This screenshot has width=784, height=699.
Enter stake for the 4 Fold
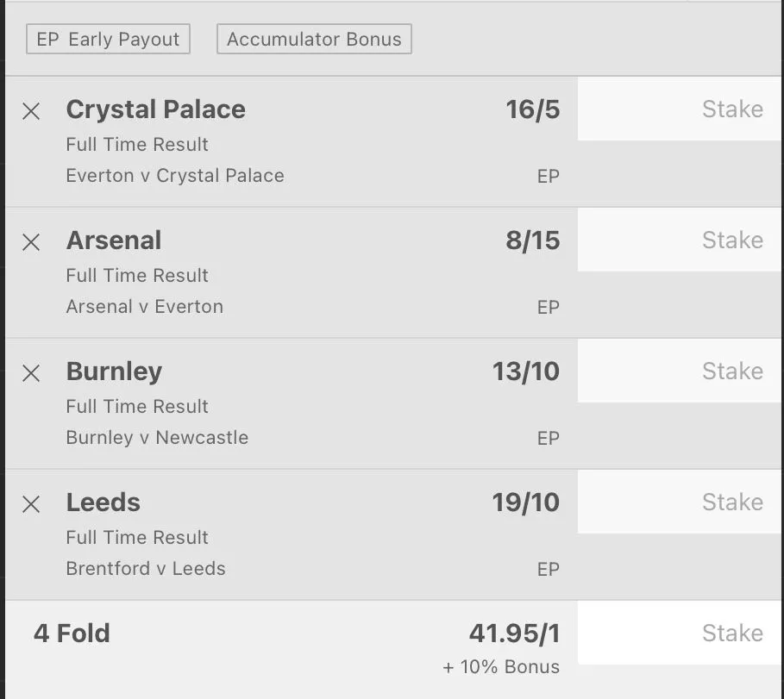[680, 633]
